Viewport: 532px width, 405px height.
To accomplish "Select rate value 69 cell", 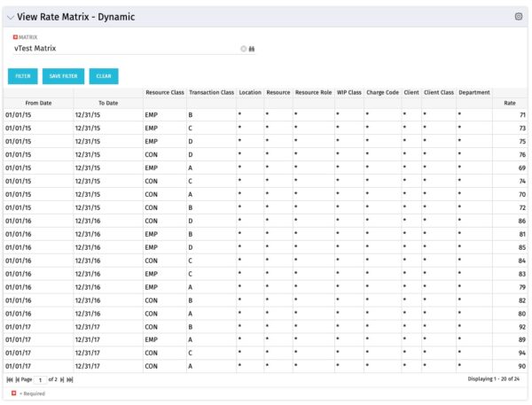I will [510, 167].
